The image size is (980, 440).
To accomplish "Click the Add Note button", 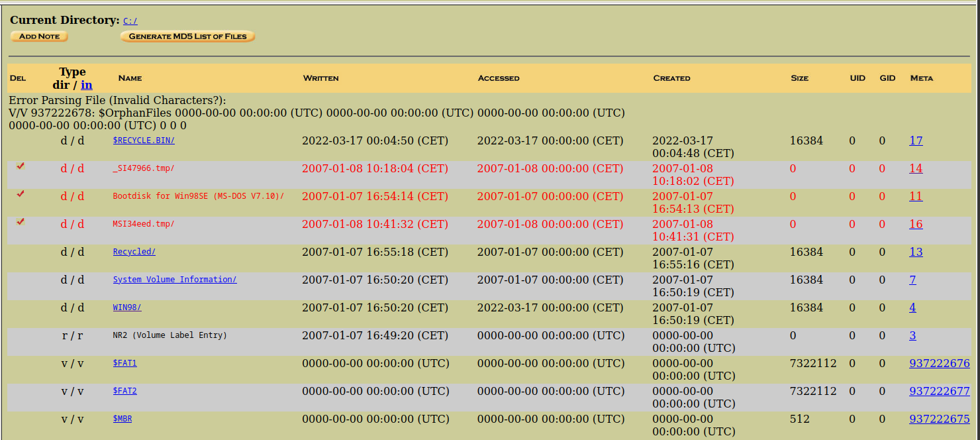I will click(39, 36).
